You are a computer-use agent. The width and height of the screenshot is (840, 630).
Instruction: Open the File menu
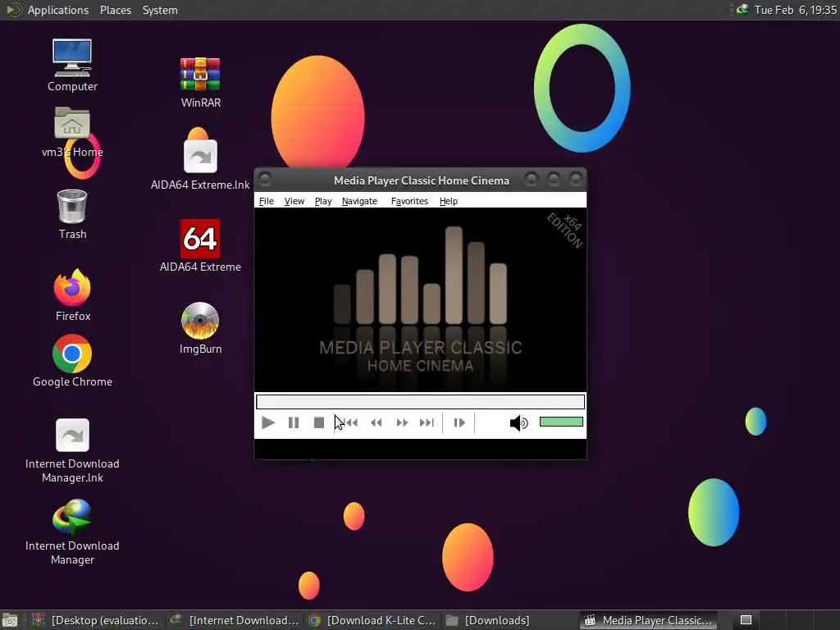(x=267, y=201)
